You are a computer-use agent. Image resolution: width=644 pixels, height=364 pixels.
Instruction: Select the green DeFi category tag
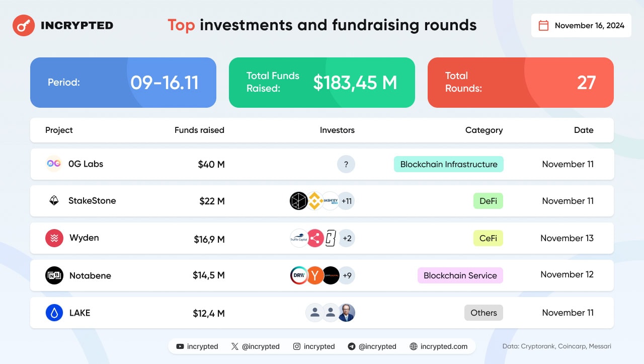coord(488,201)
